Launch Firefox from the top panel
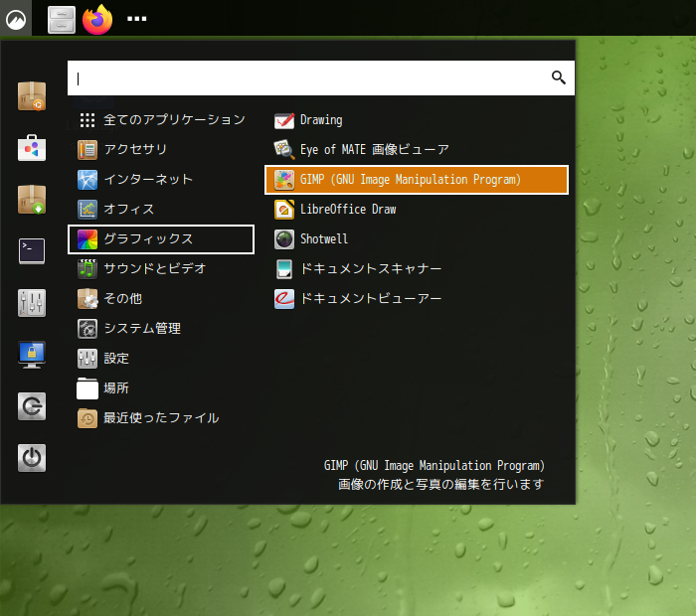 point(97,20)
